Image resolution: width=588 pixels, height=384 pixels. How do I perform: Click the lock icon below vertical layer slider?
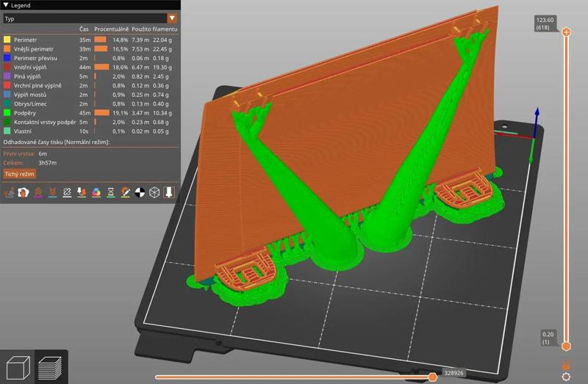pos(566,364)
